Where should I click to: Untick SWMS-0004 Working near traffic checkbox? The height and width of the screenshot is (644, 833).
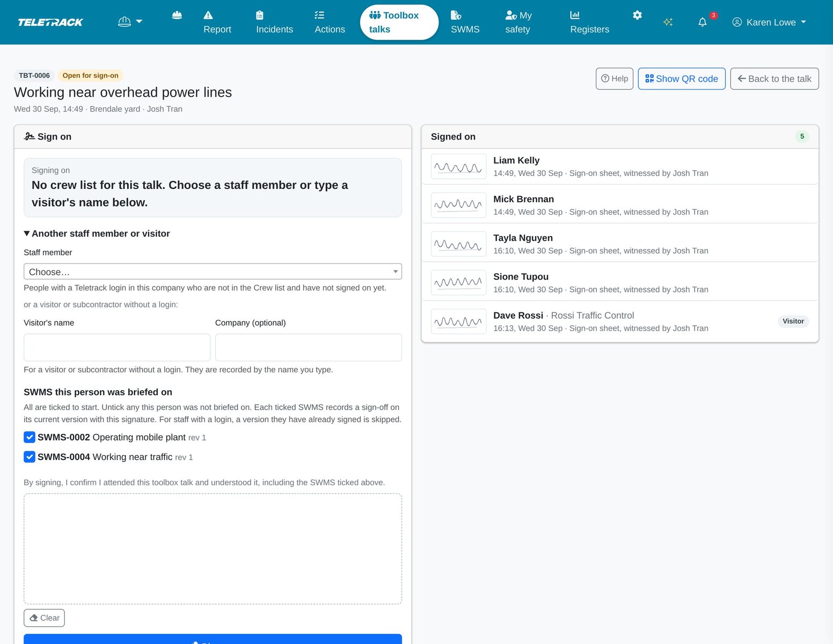click(x=30, y=457)
